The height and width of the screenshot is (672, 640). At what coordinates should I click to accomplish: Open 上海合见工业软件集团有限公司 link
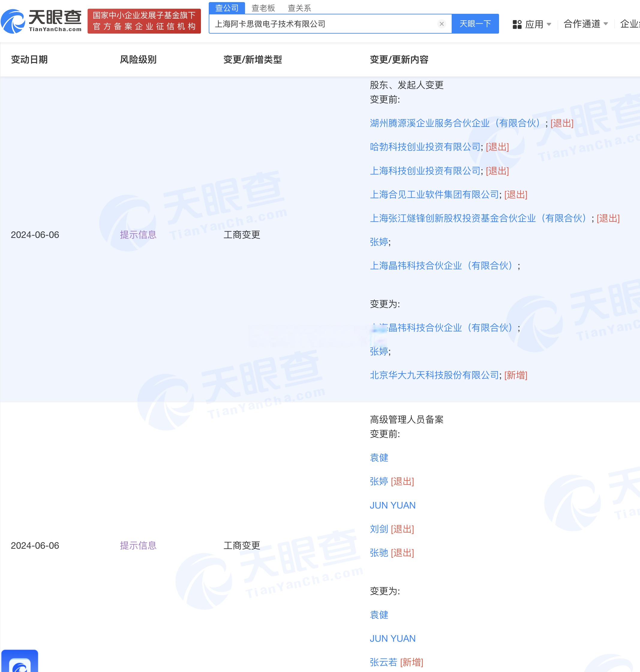tap(434, 194)
